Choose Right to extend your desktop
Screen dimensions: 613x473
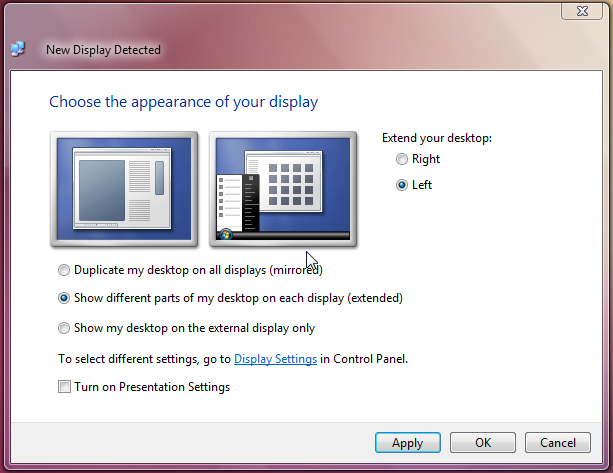(401, 159)
